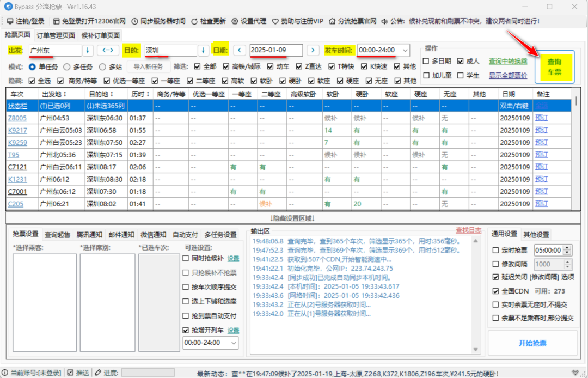
Task: Toggle 同时抢候补 checkbox
Action: click(186, 258)
